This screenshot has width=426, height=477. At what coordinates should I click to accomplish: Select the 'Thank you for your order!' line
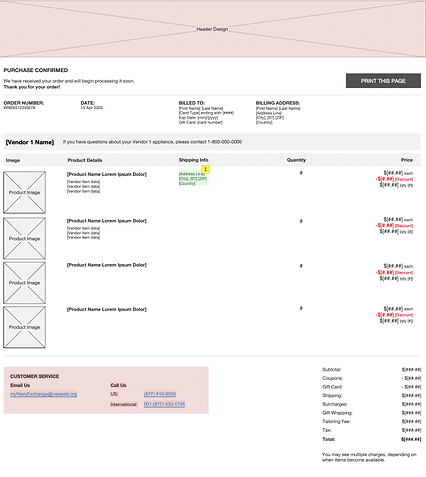click(x=32, y=87)
